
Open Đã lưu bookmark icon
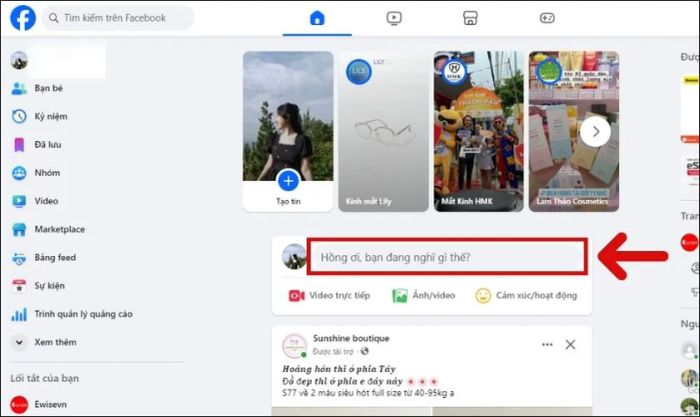pyautogui.click(x=19, y=145)
